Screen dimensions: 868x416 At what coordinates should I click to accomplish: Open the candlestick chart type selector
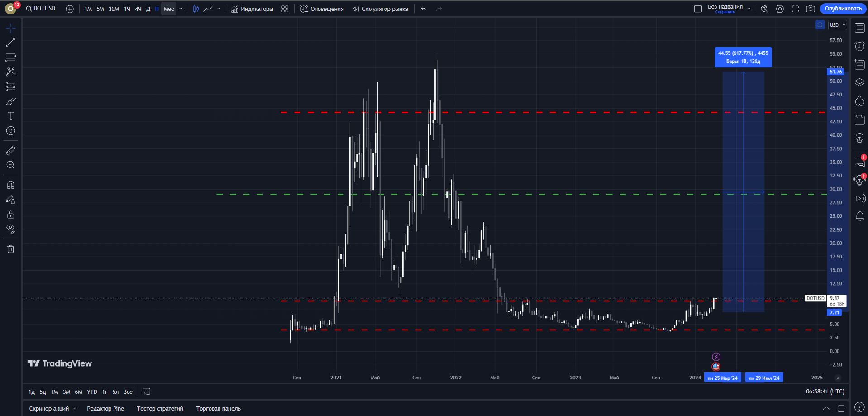(196, 9)
